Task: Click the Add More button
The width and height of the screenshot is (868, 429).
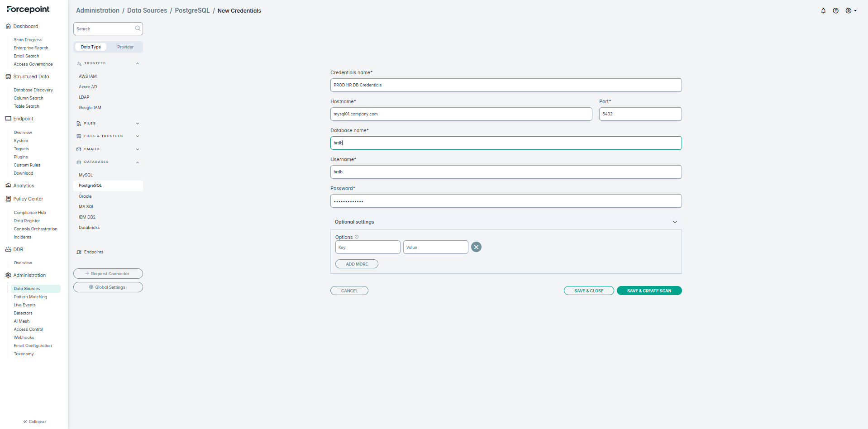Action: point(357,264)
